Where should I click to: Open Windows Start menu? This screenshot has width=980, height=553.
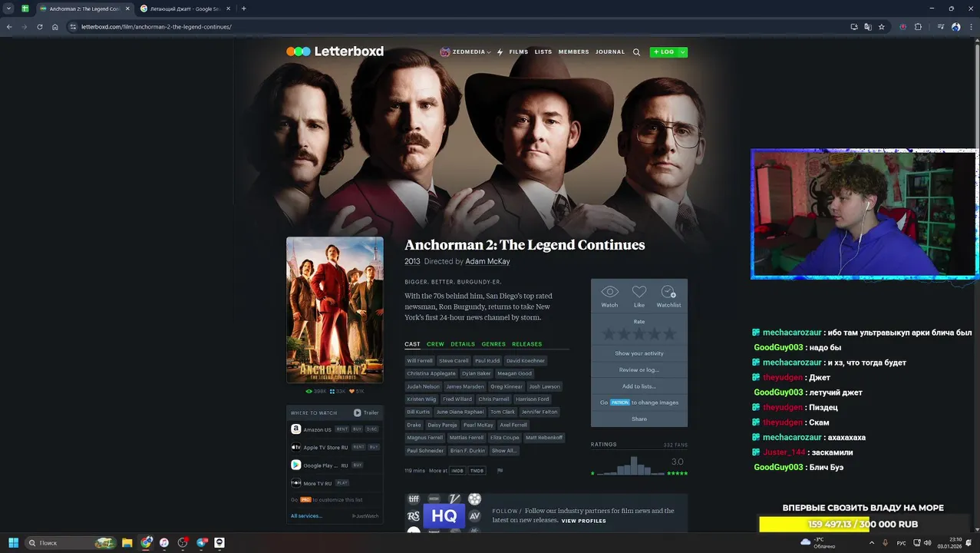click(x=13, y=543)
